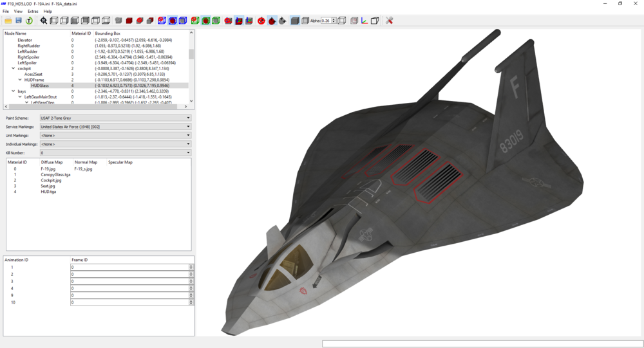Image resolution: width=644 pixels, height=348 pixels.
Task: Select the blue wireframe box with grey cube
Action: click(183, 21)
